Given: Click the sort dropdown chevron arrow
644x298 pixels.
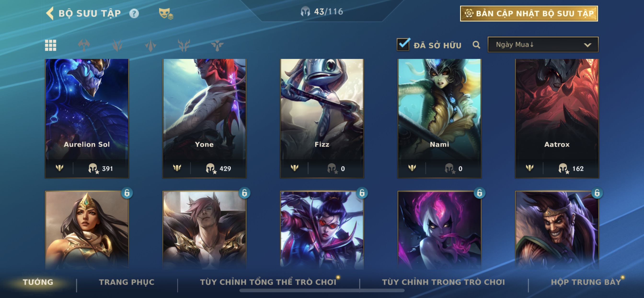Looking at the screenshot, I should click(587, 45).
